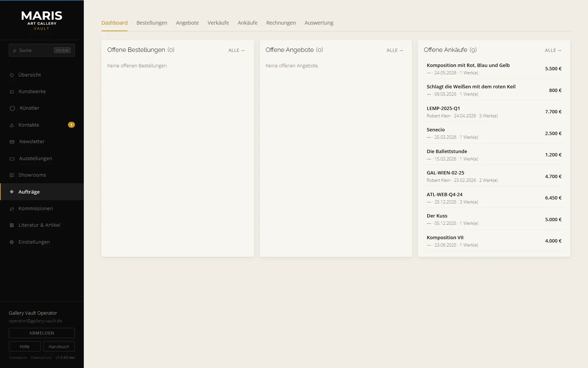This screenshot has width=588, height=368.
Task: Select the Dashboard tab
Action: point(115,23)
